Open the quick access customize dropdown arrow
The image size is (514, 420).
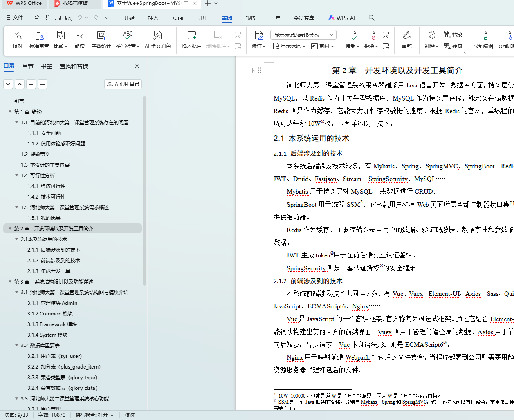[107, 18]
